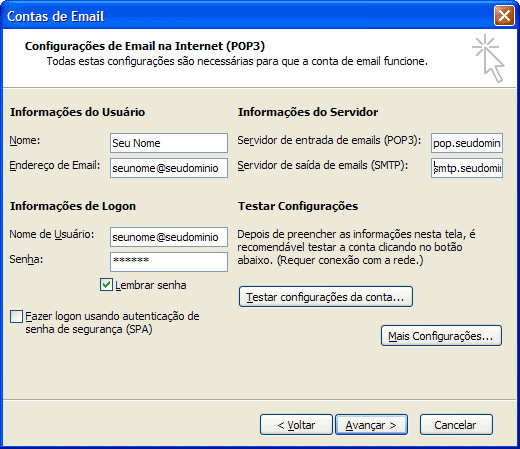Screen dimensions: 520x449
Task: Click the SMTP outgoing server field
Action: pos(467,168)
